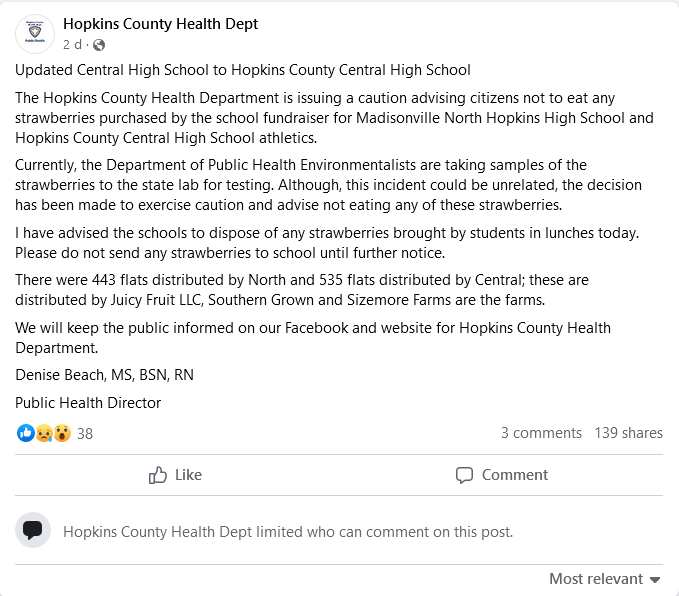Open the Hopkins County Health Dept profile picture
The width and height of the screenshot is (679, 596).
click(35, 34)
